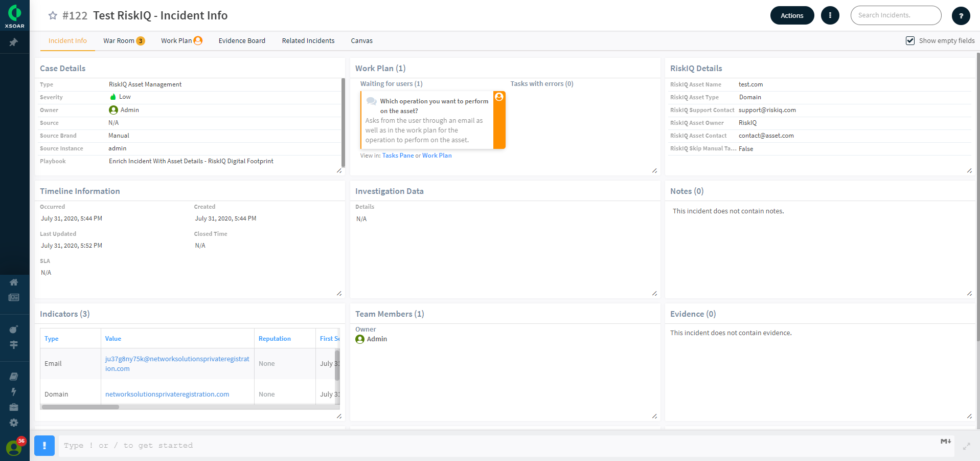980x461 pixels.
Task: Sort indicators by Type column
Action: pos(52,339)
